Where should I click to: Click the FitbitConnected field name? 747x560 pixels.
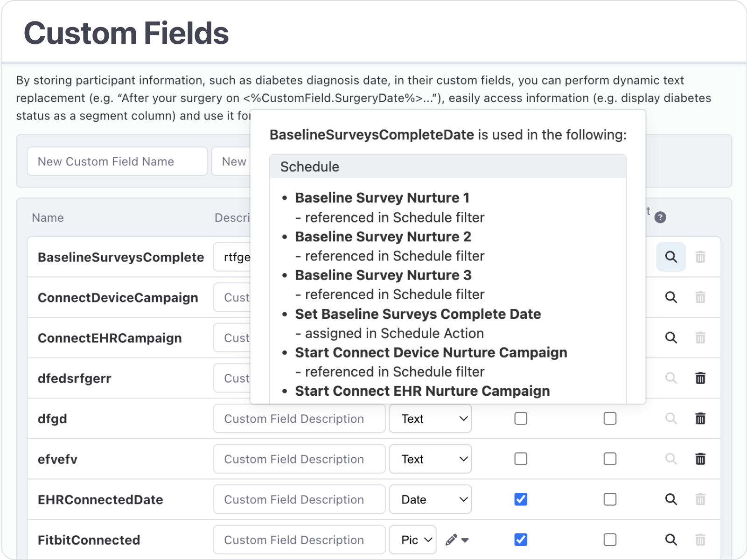click(89, 540)
